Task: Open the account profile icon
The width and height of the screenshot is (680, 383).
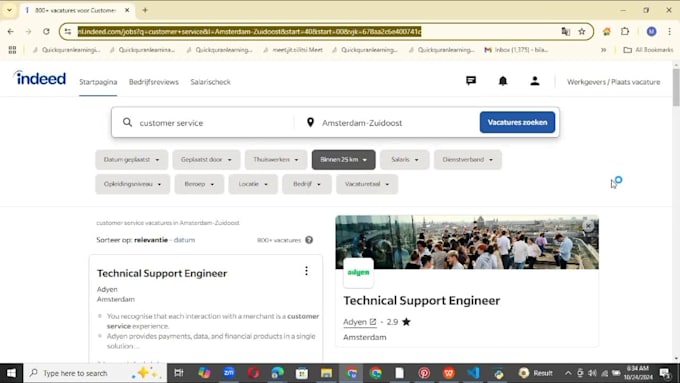Action: (x=535, y=81)
